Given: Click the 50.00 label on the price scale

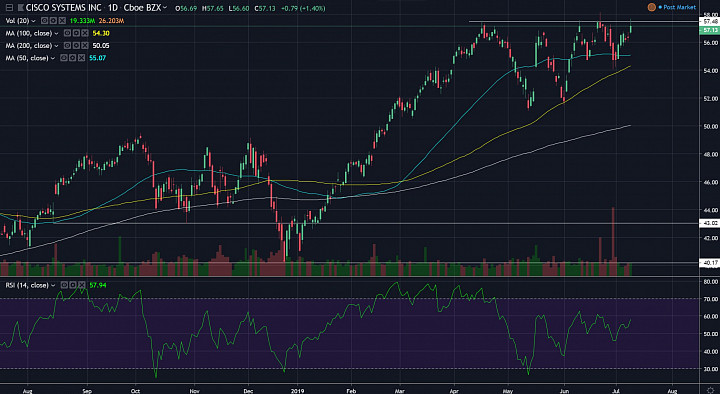Looking at the screenshot, I should [710, 126].
